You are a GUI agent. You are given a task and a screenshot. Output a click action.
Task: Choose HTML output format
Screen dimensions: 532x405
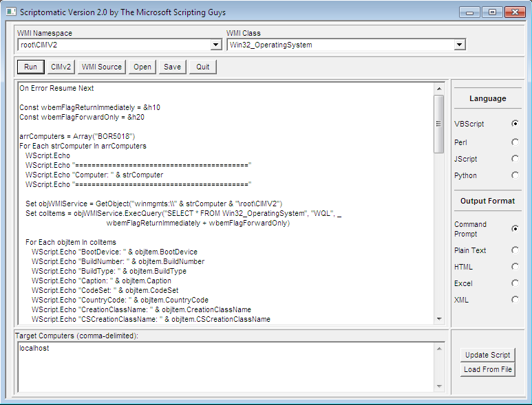click(515, 267)
